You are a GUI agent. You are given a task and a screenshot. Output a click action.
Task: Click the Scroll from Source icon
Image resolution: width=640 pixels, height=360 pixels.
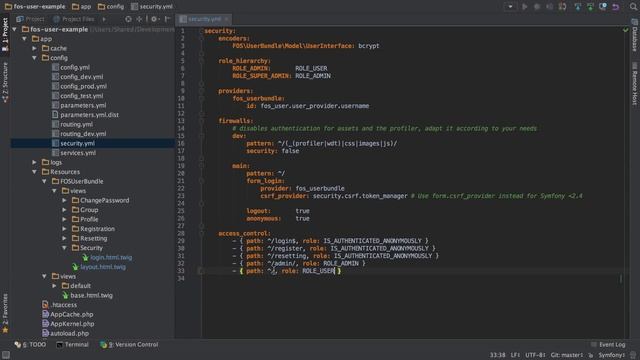(x=128, y=19)
